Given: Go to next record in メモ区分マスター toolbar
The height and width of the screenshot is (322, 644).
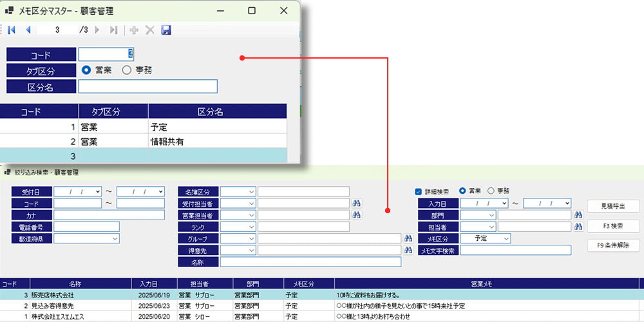Looking at the screenshot, I should click(x=97, y=30).
